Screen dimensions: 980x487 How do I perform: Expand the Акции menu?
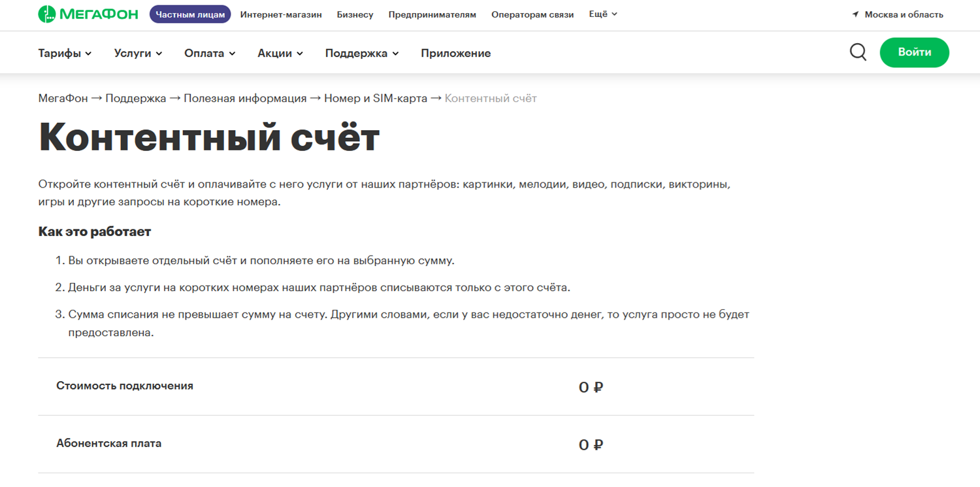tap(280, 54)
